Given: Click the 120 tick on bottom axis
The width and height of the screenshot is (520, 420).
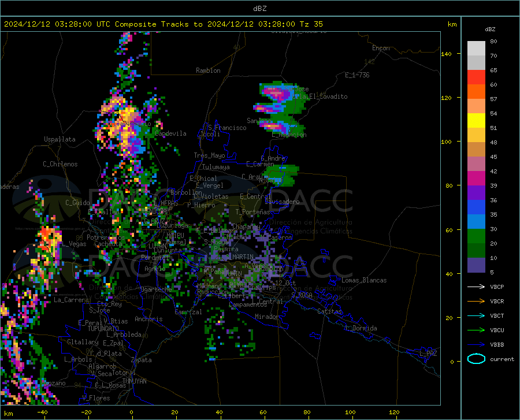Looking at the screenshot, I should tap(394, 412).
